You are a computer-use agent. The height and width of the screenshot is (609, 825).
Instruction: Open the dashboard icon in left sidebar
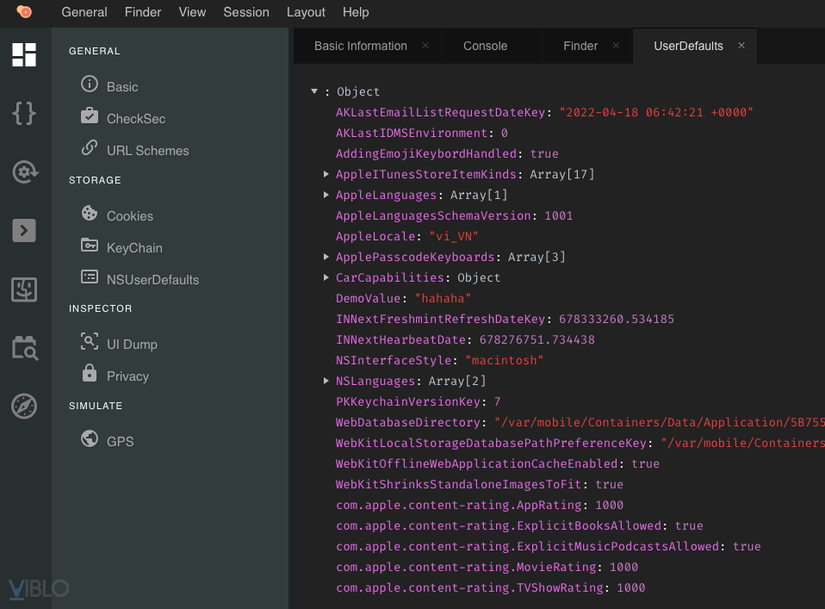[24, 55]
